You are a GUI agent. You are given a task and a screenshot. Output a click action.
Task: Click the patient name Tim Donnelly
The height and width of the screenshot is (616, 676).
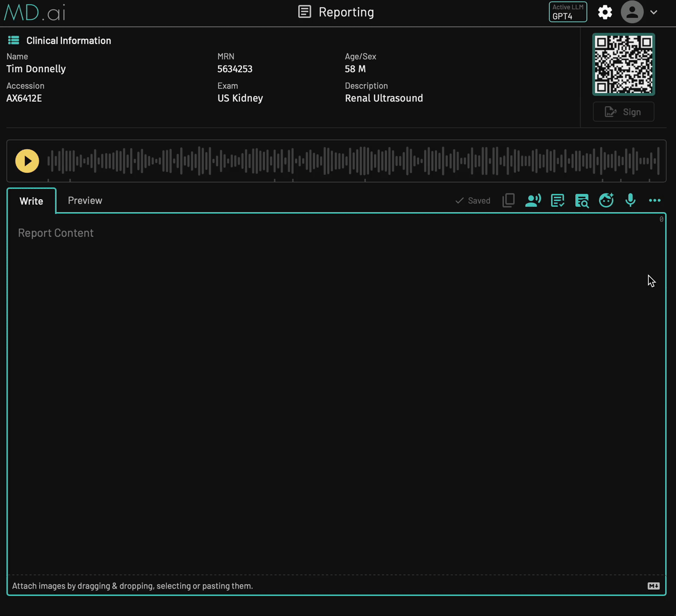36,69
